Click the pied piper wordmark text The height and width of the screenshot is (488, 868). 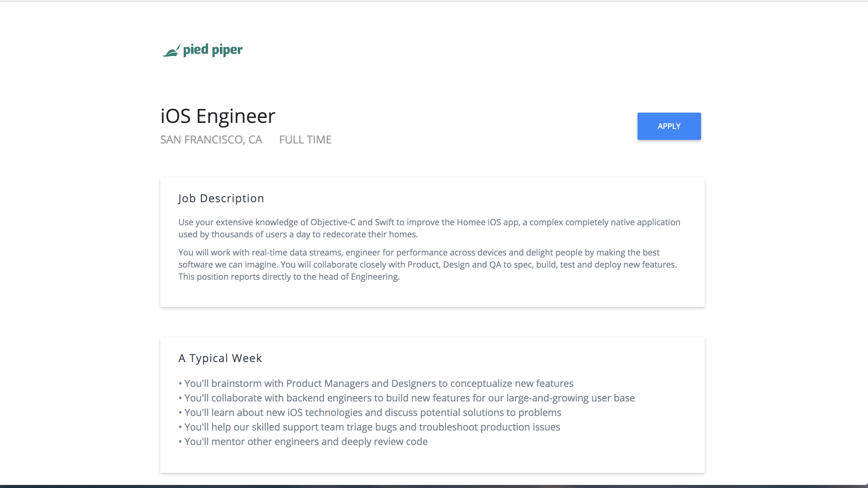(x=213, y=50)
